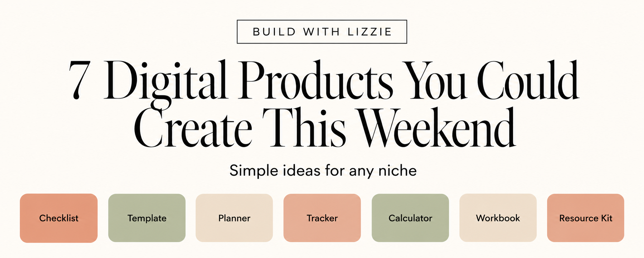Click the word "Create" in headline
This screenshot has width=644, height=258.
[193, 129]
